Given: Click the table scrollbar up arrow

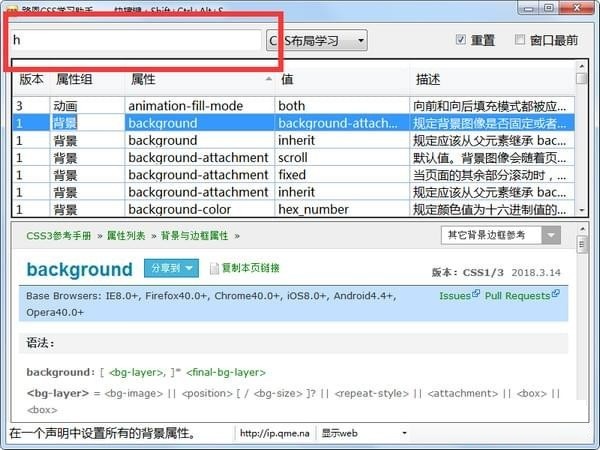Looking at the screenshot, I should click(x=581, y=78).
